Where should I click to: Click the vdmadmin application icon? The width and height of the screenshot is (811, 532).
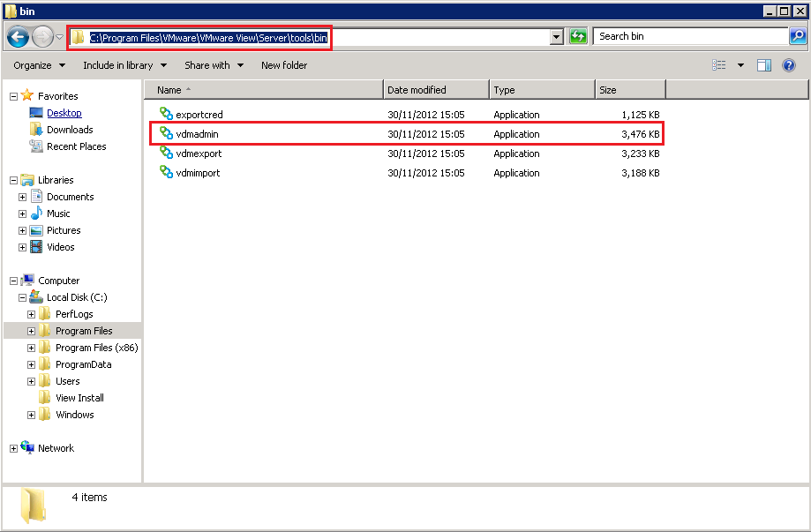tap(166, 134)
